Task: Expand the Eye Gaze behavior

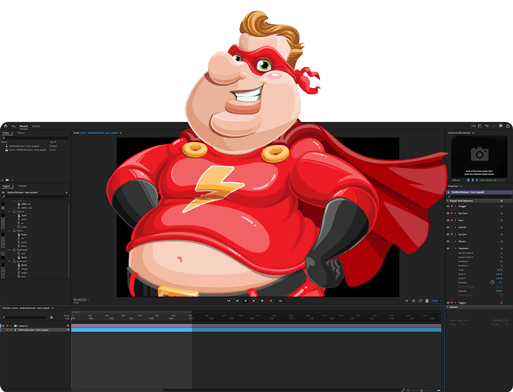Action: [456, 213]
